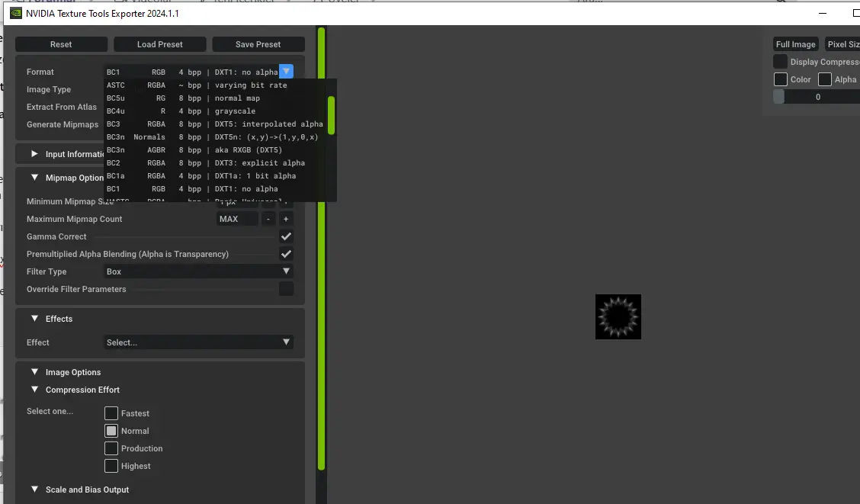Screen dimensions: 860x504
Task: Select BC3n AGBR aka RXGB format
Action: (214, 149)
